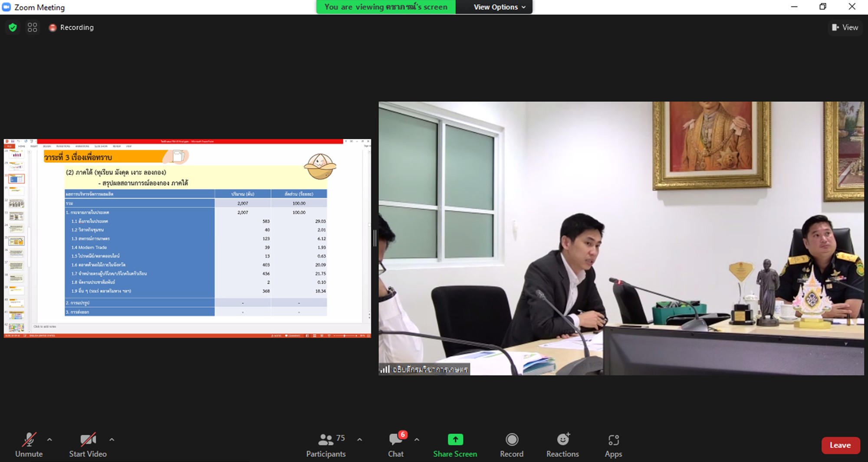Expand audio settings arrow beside Unmute

coord(49,439)
